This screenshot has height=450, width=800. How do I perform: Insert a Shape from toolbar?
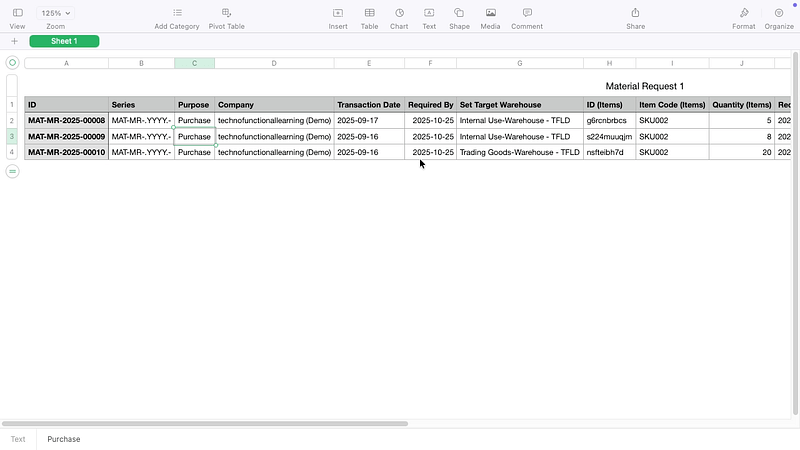[459, 13]
